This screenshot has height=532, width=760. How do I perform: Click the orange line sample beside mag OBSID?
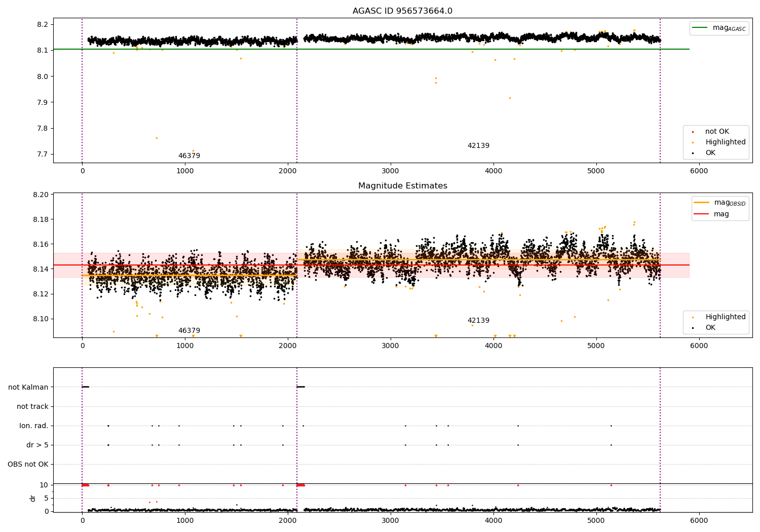(x=702, y=203)
